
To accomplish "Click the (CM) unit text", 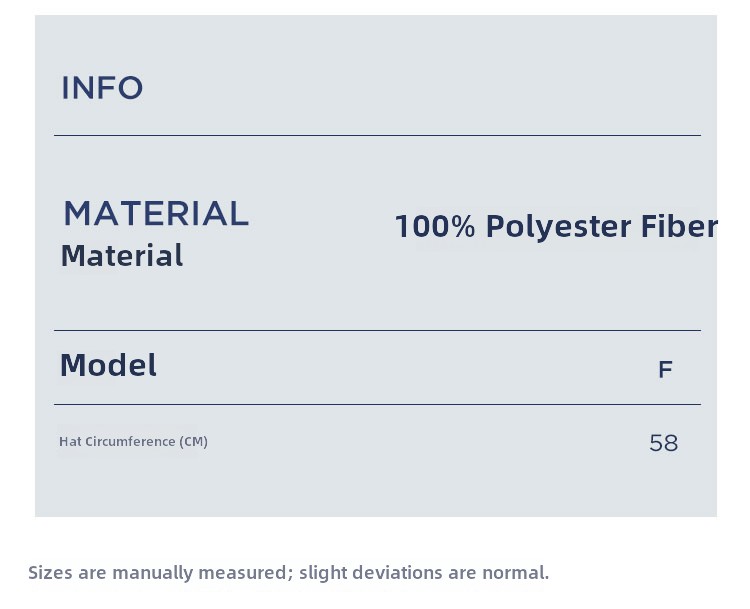I will 194,441.
